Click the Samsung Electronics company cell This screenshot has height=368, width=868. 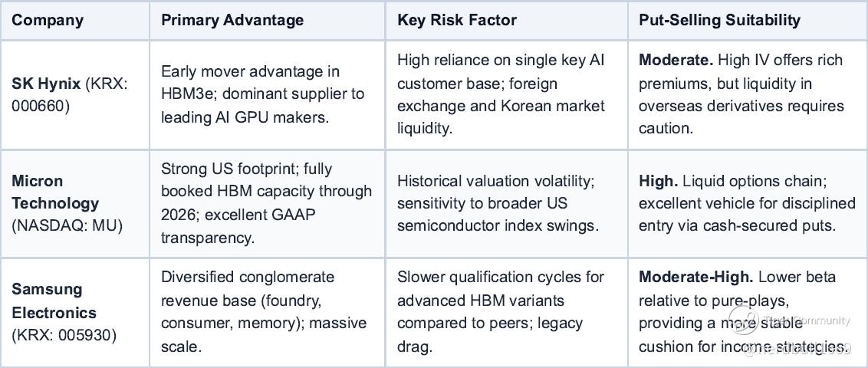(x=74, y=311)
